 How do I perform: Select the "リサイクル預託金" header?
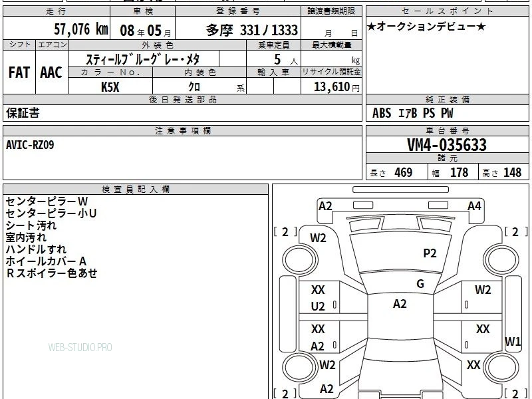point(331,72)
